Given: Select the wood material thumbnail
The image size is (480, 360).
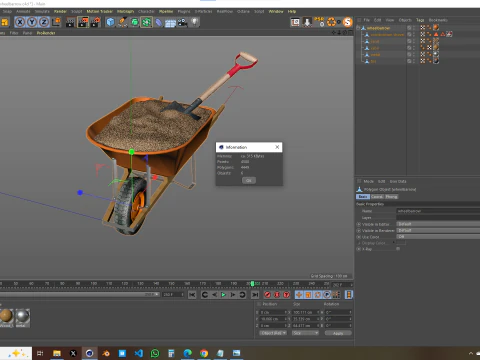Looking at the screenshot, I should coord(6,317).
